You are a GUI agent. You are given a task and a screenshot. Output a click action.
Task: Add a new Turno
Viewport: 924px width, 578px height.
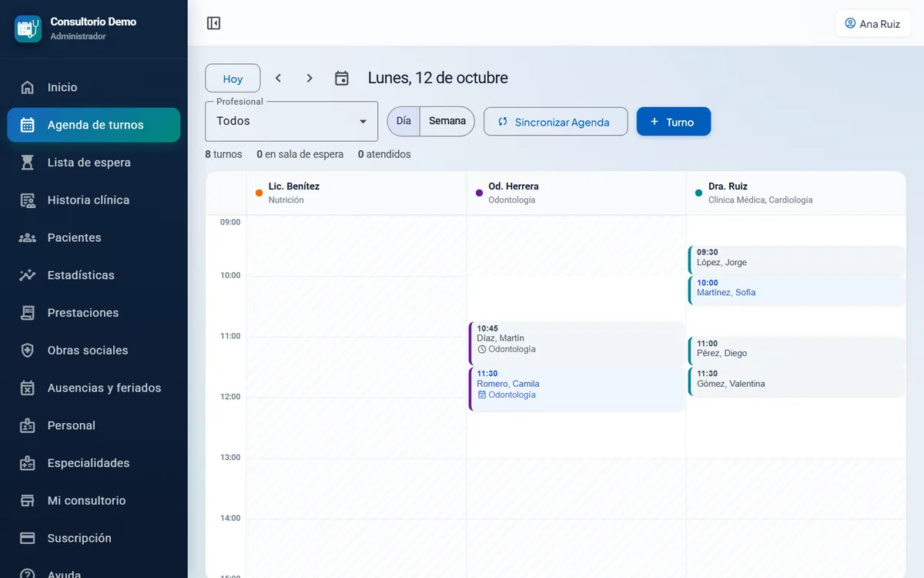(x=674, y=122)
